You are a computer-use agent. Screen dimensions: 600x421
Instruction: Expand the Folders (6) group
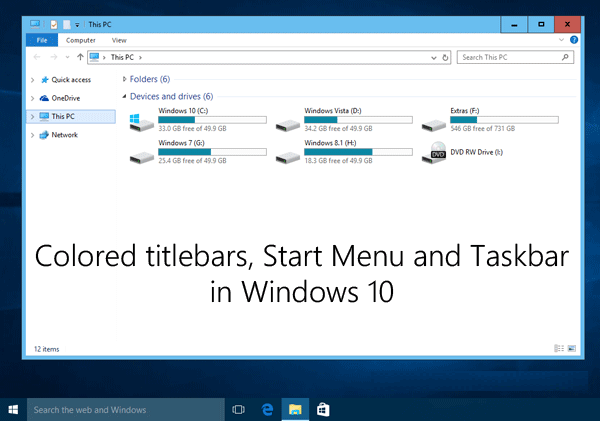[124, 79]
